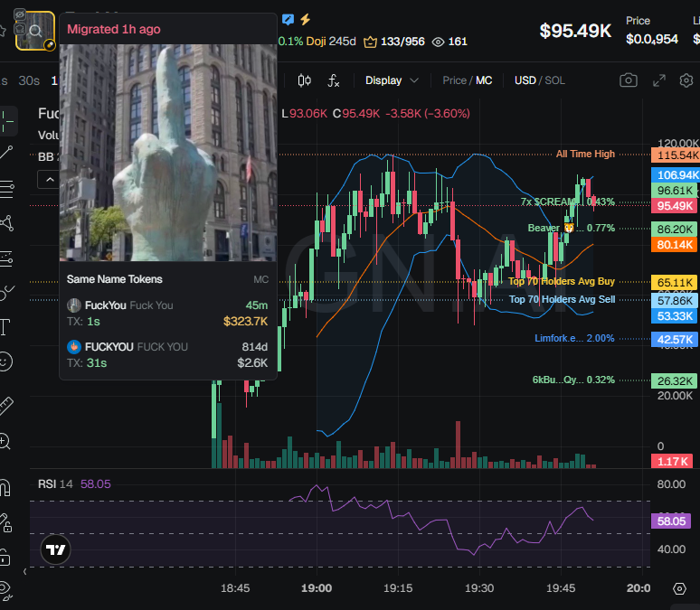Select the trend line drawing tool
Image resolution: width=700 pixels, height=610 pixels.
click(x=6, y=153)
